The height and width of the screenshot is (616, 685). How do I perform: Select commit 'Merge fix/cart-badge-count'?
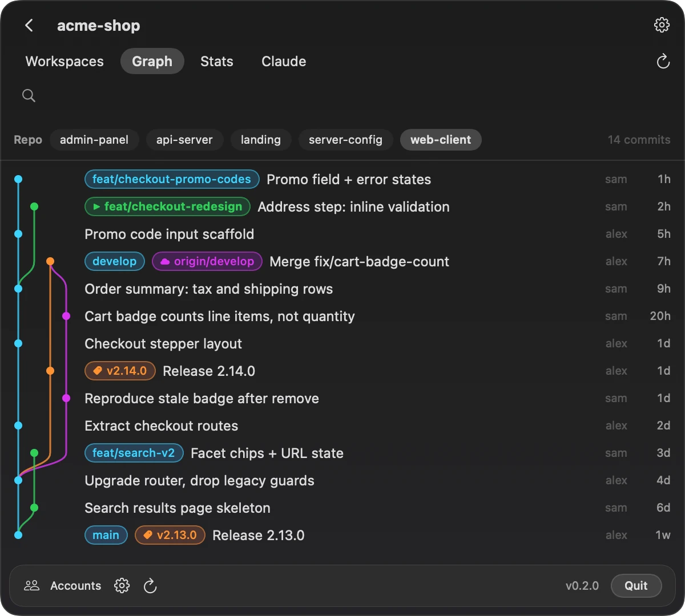point(359,261)
